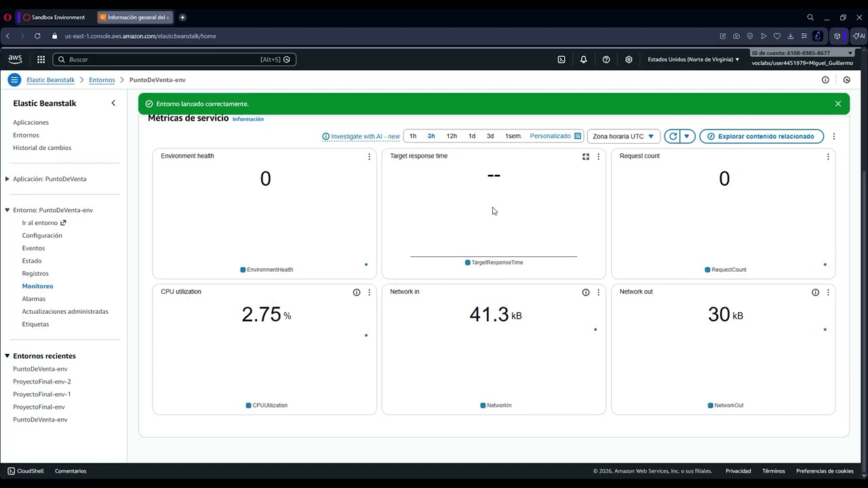Select the 1d time range
868x488 pixels.
(472, 136)
